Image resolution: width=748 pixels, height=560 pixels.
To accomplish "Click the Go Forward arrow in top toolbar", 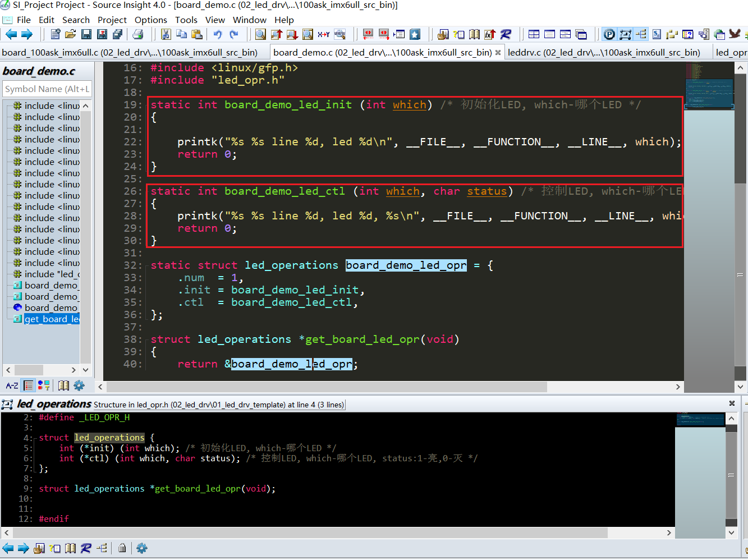I will (x=27, y=34).
